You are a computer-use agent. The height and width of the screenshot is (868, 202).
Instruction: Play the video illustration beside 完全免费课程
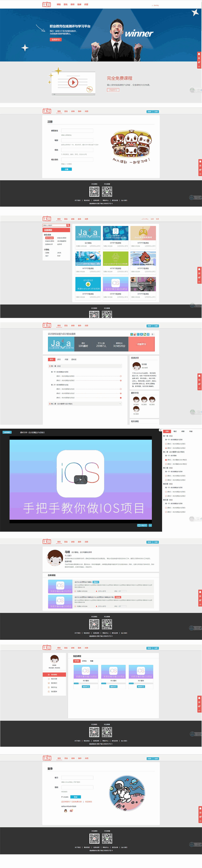(x=73, y=82)
